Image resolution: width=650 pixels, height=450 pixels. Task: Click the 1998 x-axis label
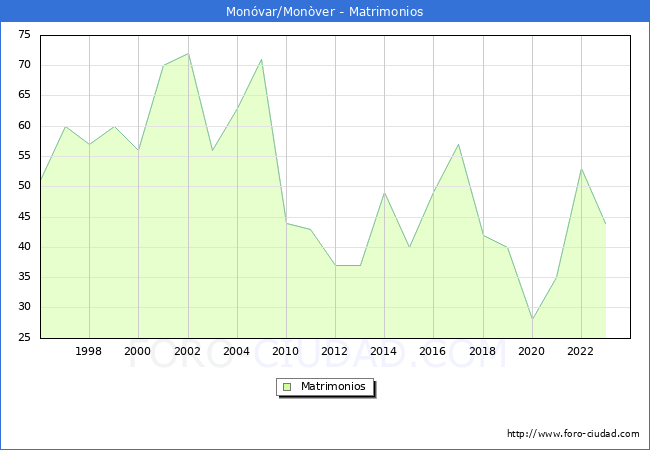pyautogui.click(x=89, y=351)
